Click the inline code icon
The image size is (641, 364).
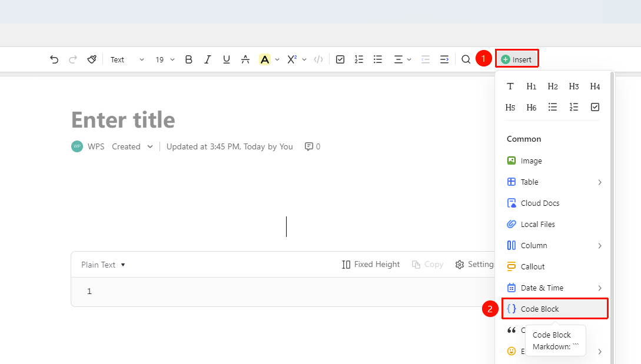tap(318, 59)
